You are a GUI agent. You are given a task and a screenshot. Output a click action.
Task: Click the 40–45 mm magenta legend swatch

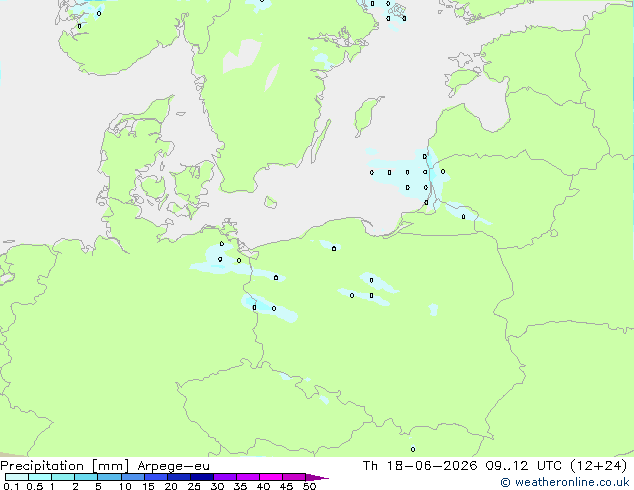[271, 477]
